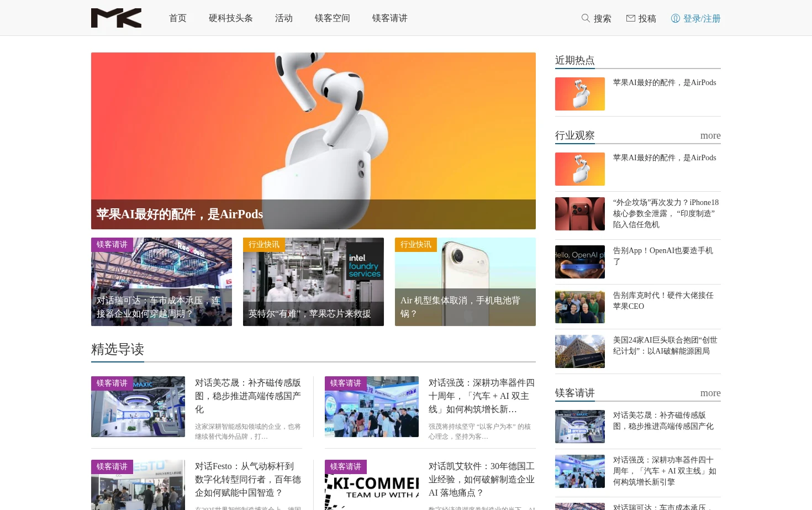Image resolution: width=812 pixels, height=510 pixels.
Task: Open the Hello OpenAI phone thumbnail
Action: (580, 262)
